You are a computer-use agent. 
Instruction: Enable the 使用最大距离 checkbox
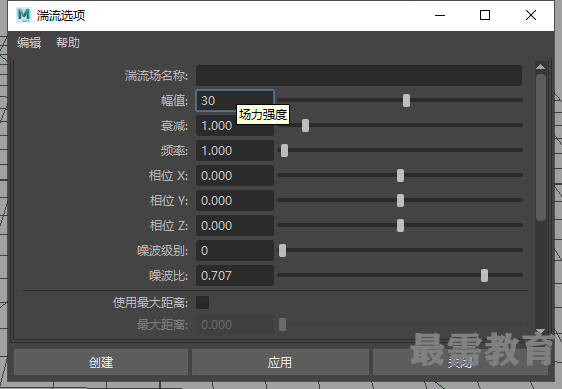point(203,303)
